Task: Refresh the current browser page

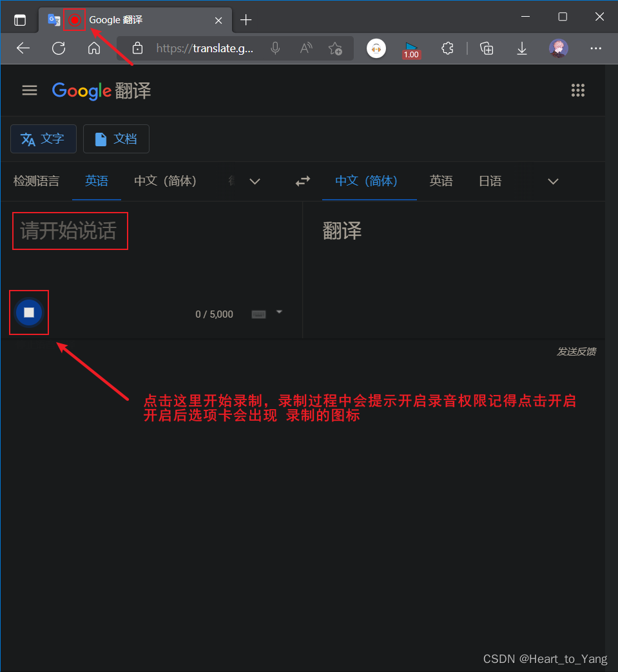Action: click(x=59, y=48)
